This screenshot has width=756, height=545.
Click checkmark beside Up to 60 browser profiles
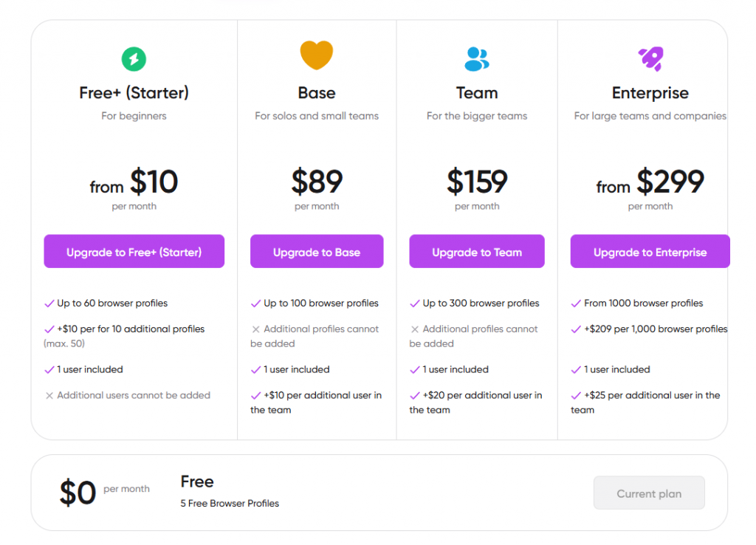[49, 304]
